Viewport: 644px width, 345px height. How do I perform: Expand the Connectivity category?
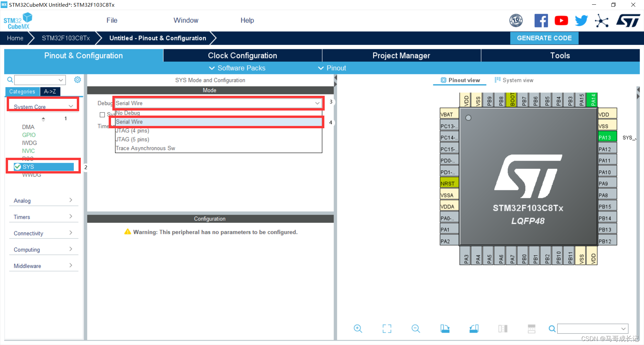pos(44,233)
